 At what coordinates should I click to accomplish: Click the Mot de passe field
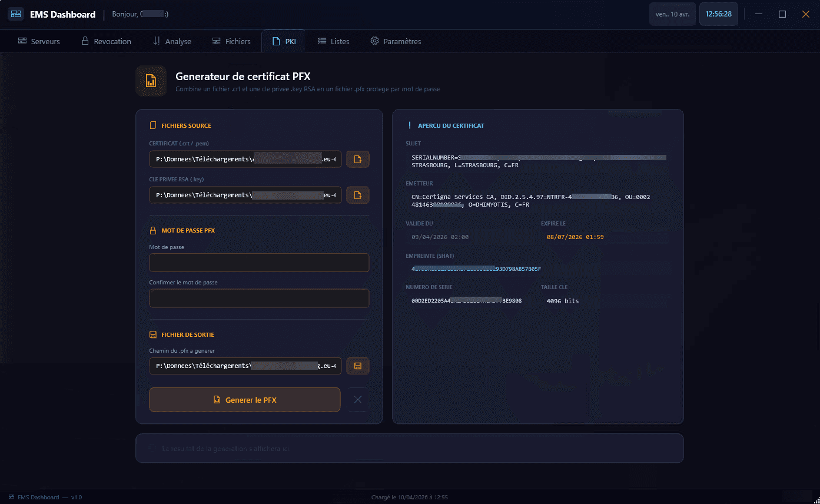[259, 263]
